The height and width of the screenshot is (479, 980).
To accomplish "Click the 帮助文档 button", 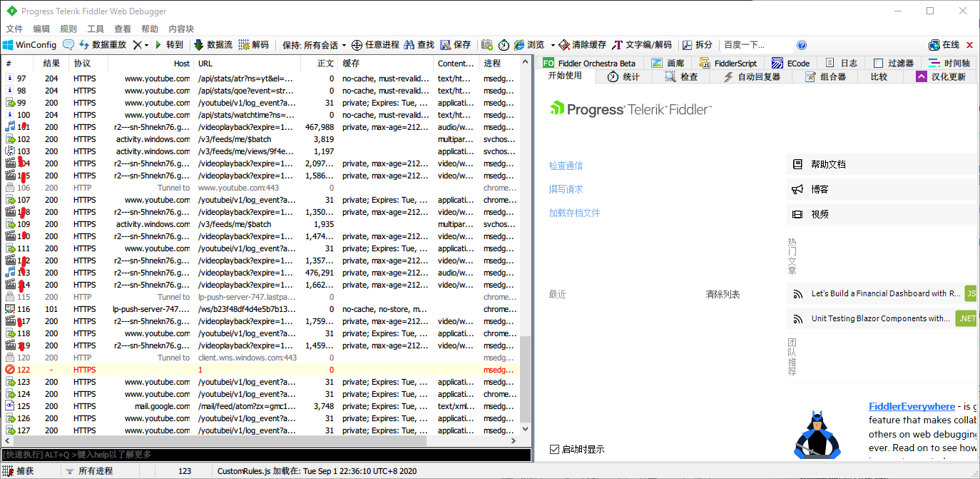I will pyautogui.click(x=827, y=164).
